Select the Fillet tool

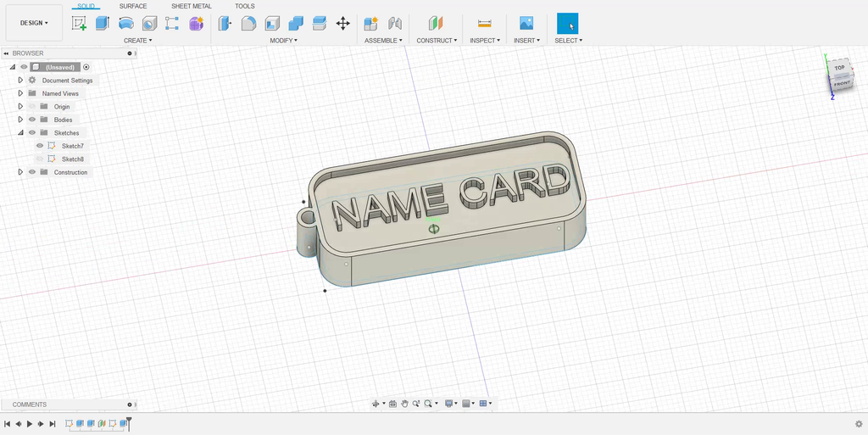click(248, 23)
